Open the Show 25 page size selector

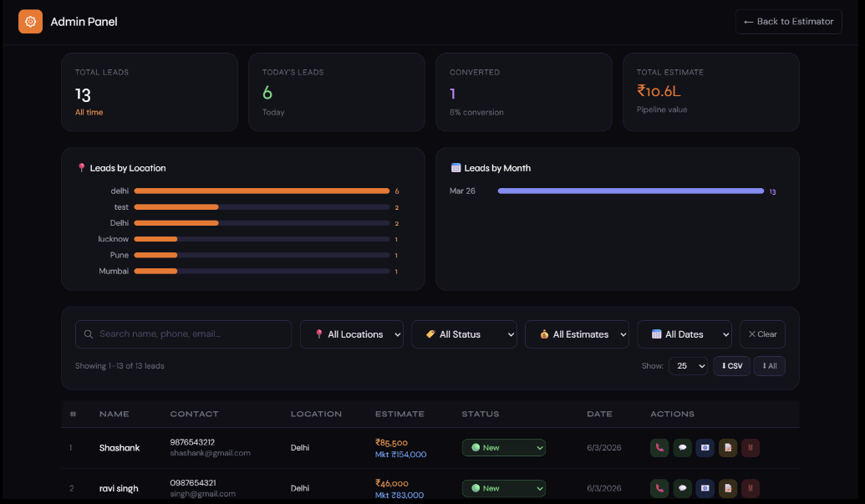[688, 366]
